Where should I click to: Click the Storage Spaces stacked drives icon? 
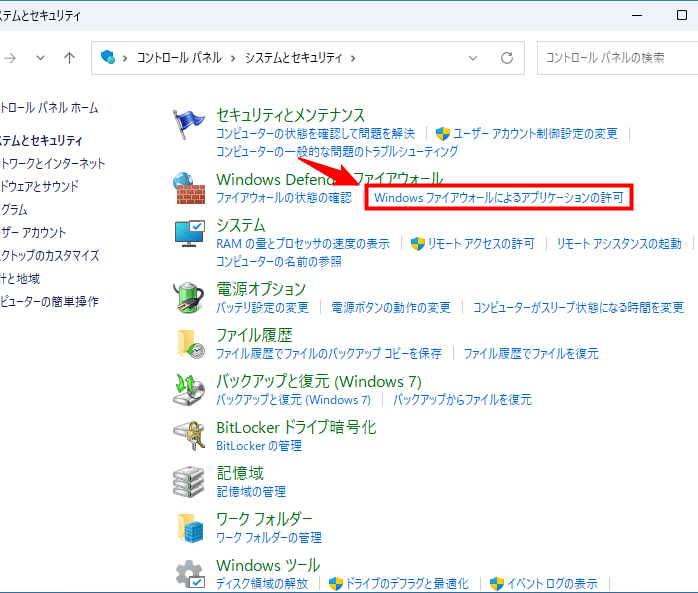(x=189, y=482)
